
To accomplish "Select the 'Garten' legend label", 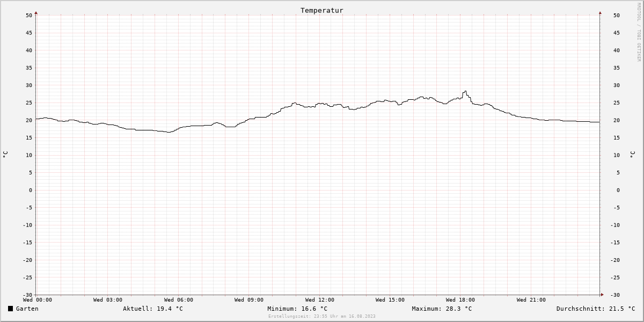I will point(27,309).
